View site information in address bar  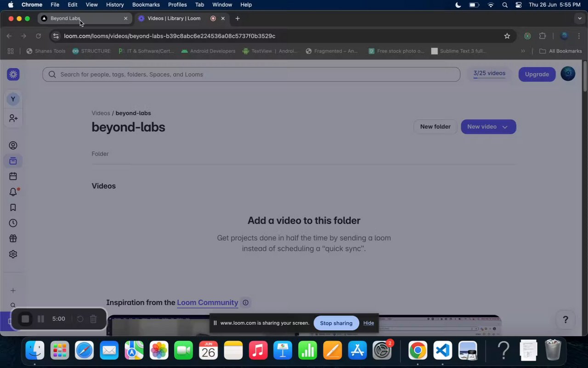56,36
